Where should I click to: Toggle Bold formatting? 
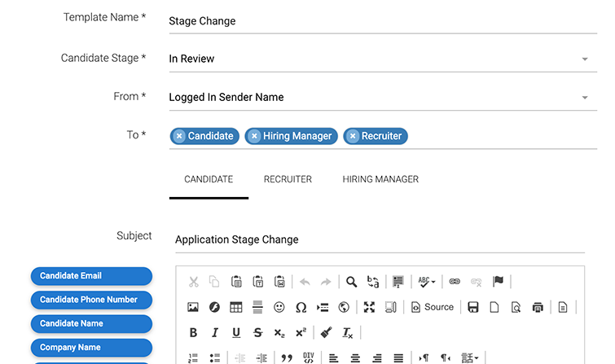coord(193,332)
